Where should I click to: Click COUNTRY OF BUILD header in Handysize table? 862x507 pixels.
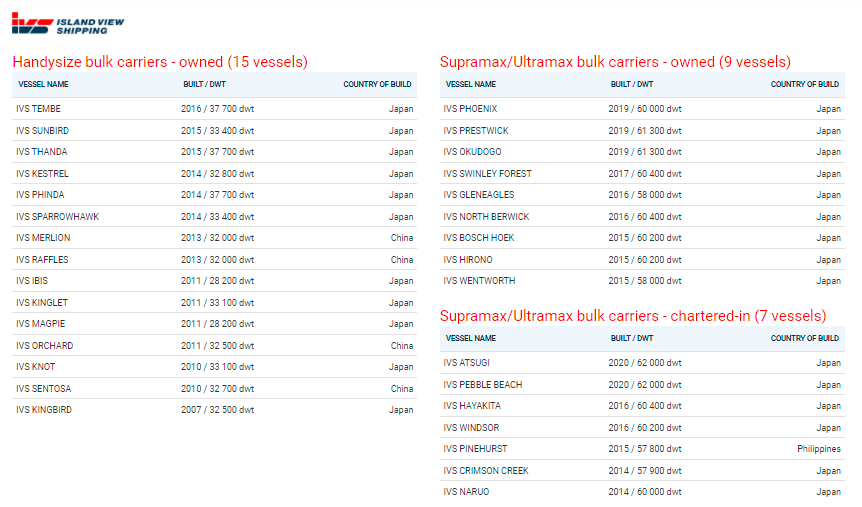click(377, 84)
